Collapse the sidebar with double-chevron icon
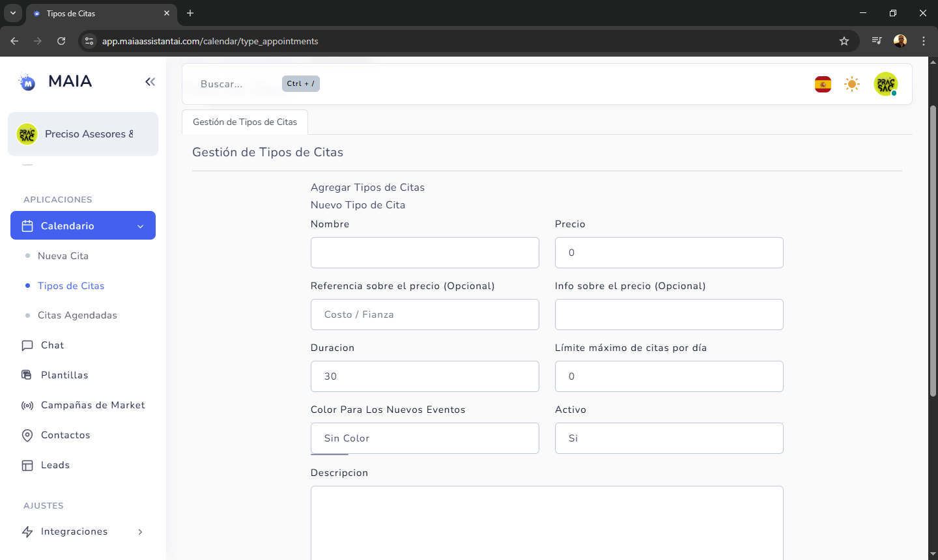 coord(150,81)
